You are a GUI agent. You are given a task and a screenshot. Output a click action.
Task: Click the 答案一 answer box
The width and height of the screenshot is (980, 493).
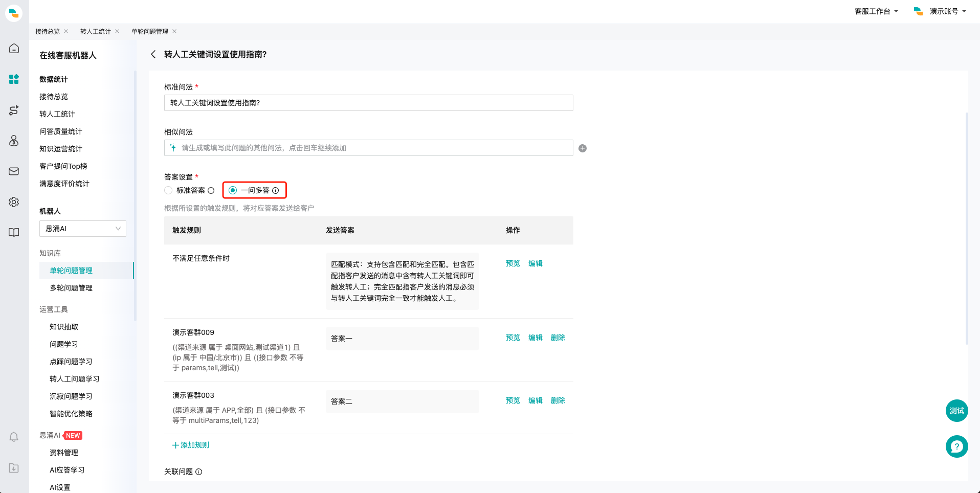click(x=403, y=339)
